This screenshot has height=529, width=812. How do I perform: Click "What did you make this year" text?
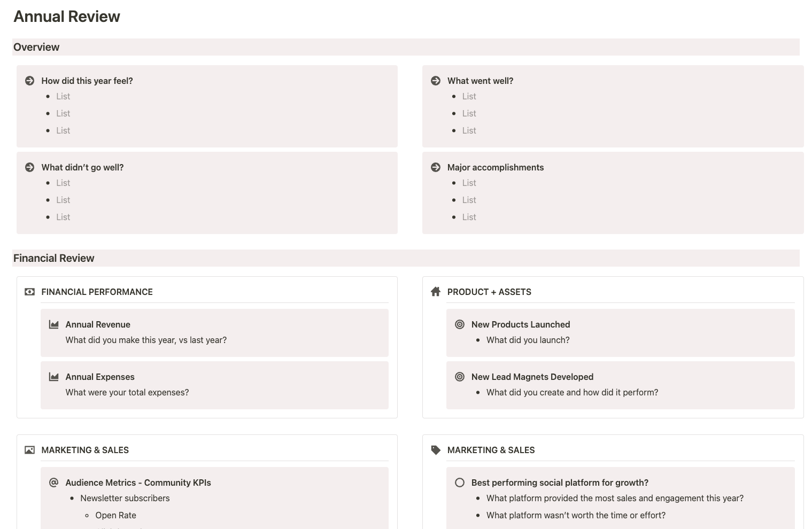coord(146,340)
